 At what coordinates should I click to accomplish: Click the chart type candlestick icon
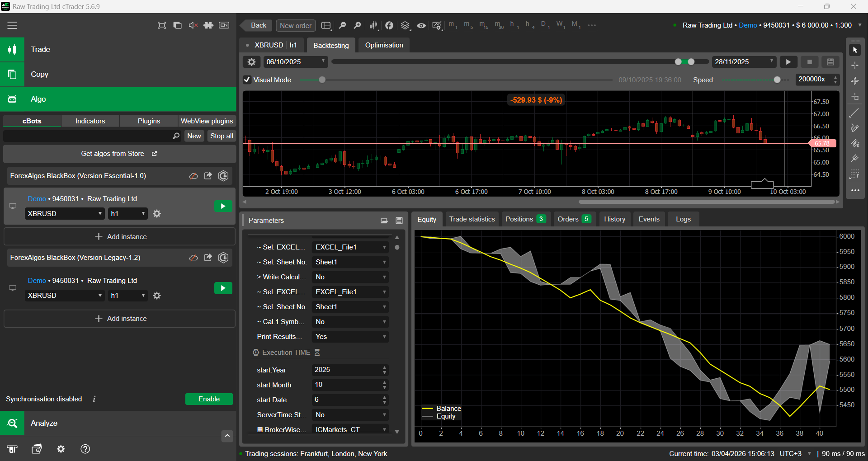[373, 25]
